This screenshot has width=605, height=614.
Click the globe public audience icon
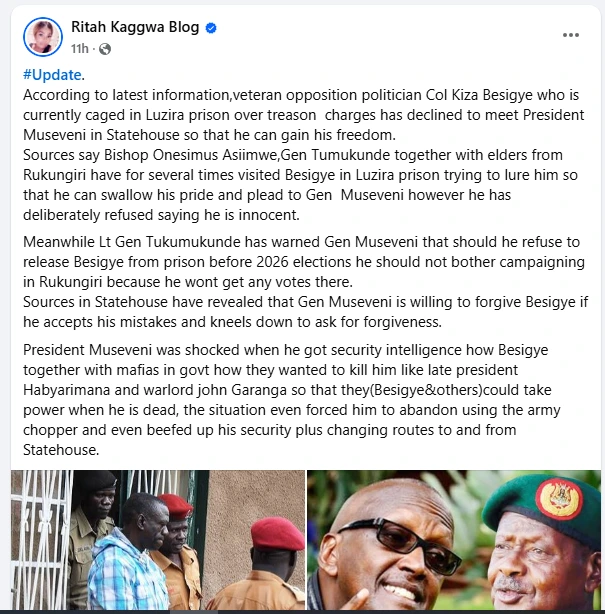[x=105, y=49]
